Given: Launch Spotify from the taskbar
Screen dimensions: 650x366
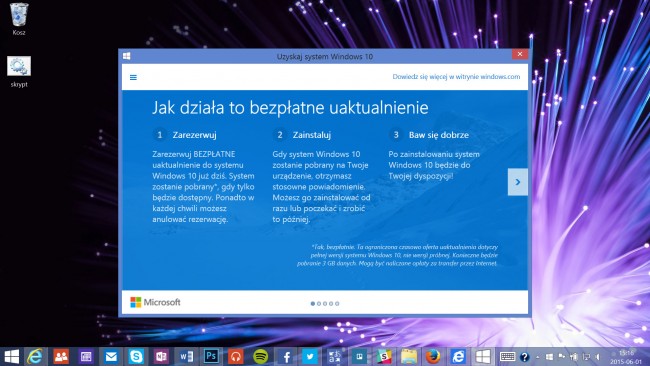Looking at the screenshot, I should [x=260, y=356].
